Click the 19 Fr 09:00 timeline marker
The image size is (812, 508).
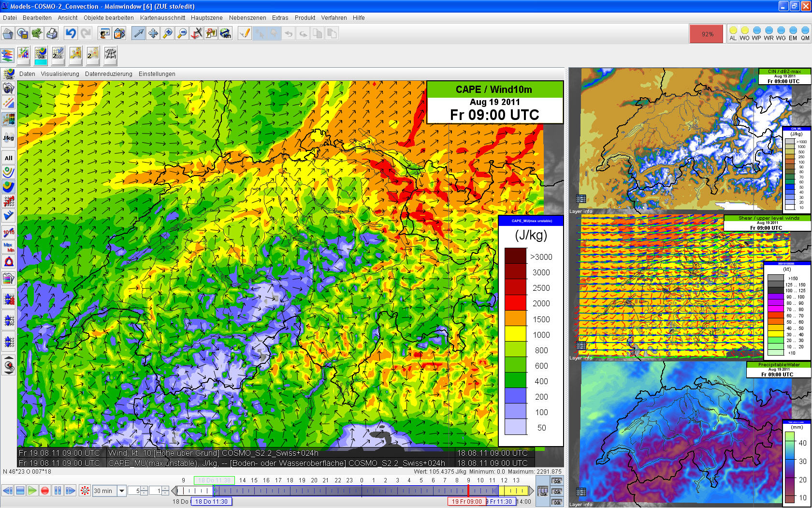(466, 502)
